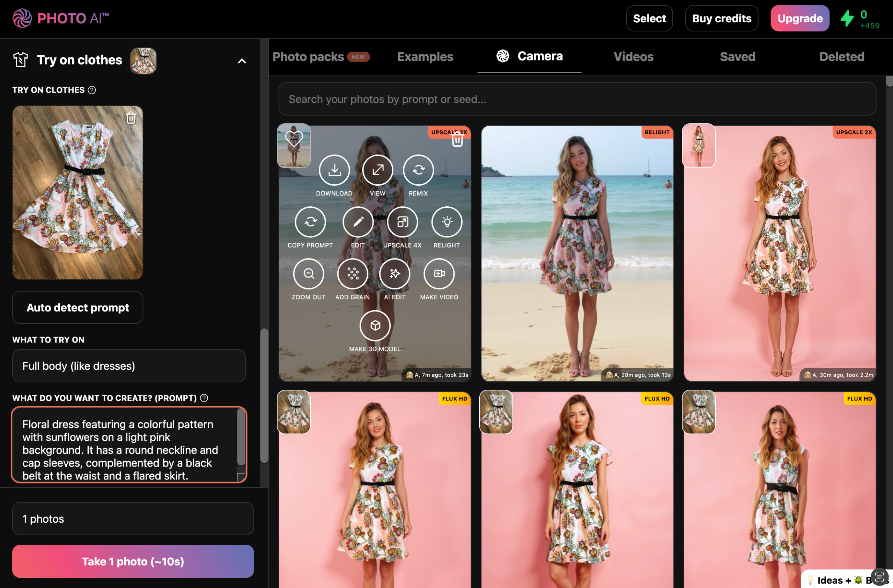The height and width of the screenshot is (588, 893).
Task: Switch to the Videos tab
Action: 633,57
